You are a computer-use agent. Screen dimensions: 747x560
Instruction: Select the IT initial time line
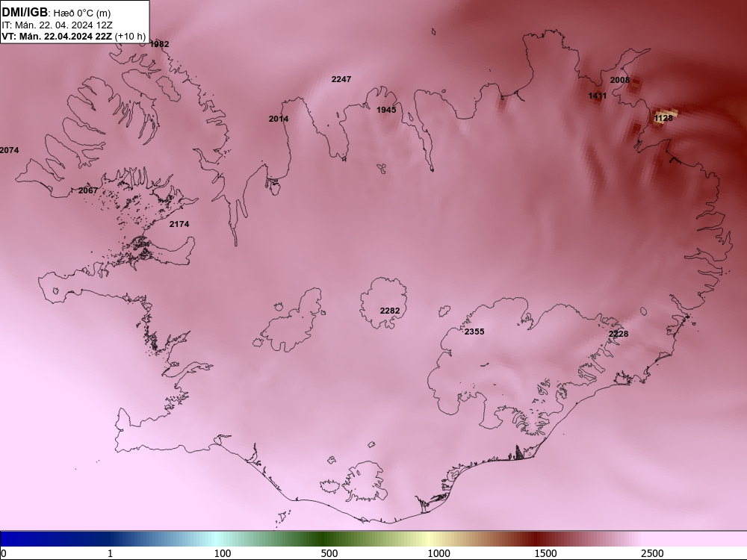(x=58, y=25)
